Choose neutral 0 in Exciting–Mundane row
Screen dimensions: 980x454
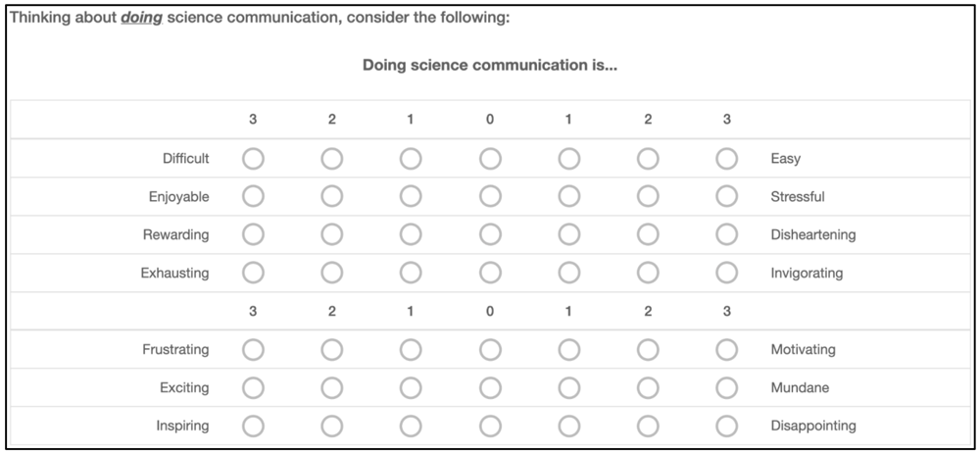click(490, 387)
